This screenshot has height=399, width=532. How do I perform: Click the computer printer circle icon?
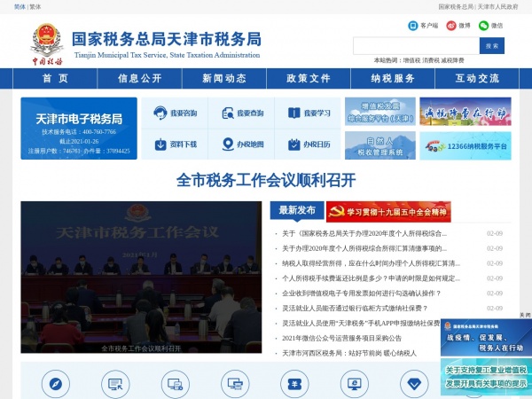tap(235, 384)
